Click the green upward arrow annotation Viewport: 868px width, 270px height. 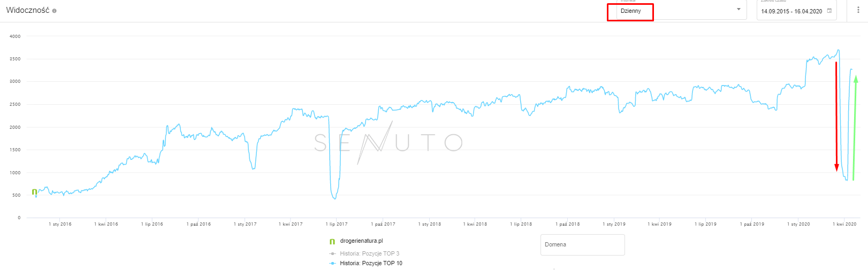pos(855,128)
